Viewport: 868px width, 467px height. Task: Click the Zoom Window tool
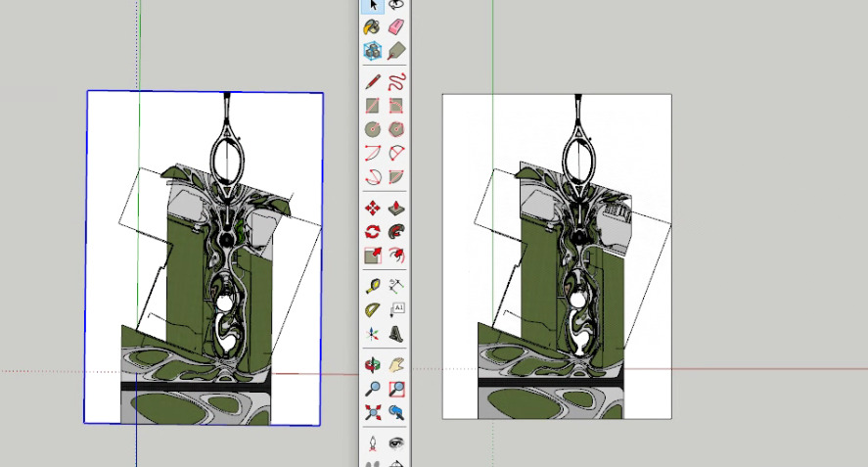pyautogui.click(x=396, y=389)
